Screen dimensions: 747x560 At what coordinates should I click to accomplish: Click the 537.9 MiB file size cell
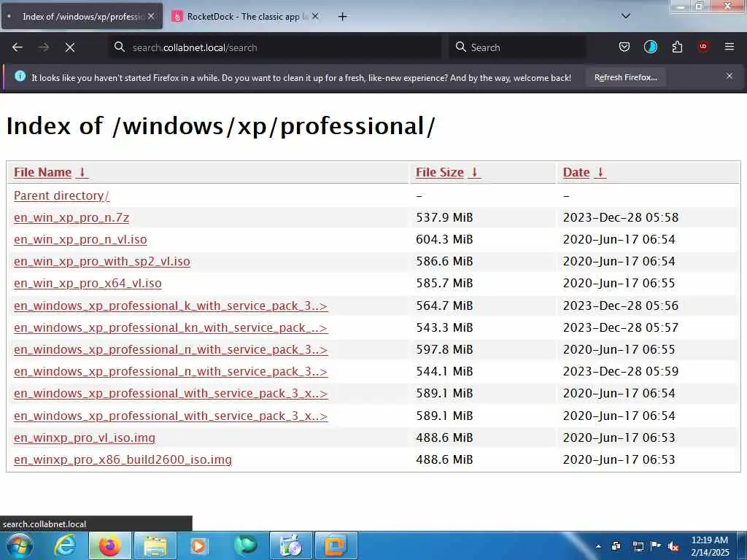(x=444, y=217)
